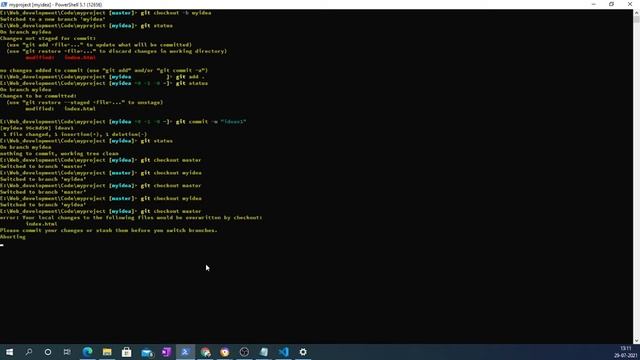This screenshot has height=360, width=640.
Task: Click the scrollbar up arrow
Action: pyautogui.click(x=636, y=13)
